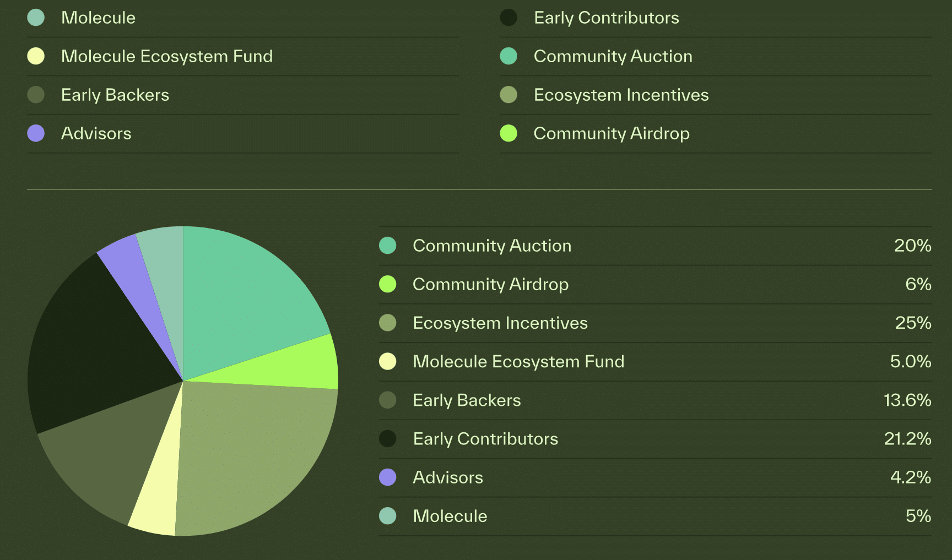The image size is (952, 560).
Task: Click the Community Auction dot in top legend
Action: click(x=509, y=56)
